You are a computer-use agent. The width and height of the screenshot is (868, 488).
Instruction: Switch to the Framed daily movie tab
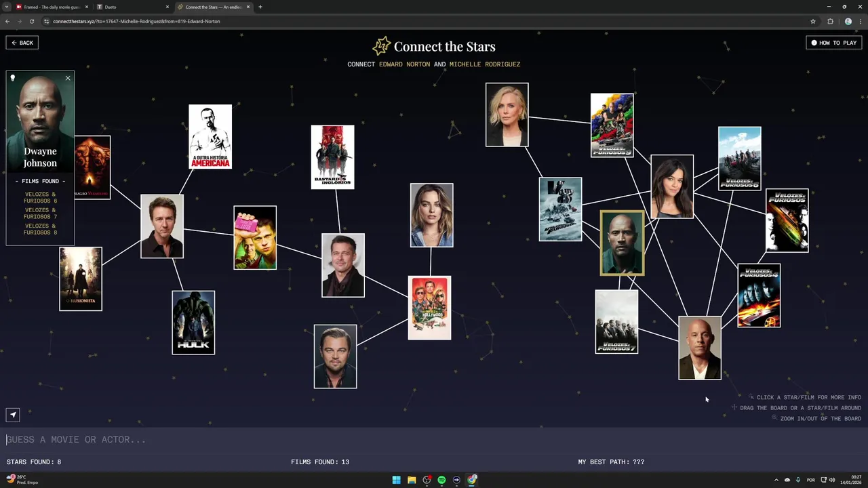coord(52,7)
